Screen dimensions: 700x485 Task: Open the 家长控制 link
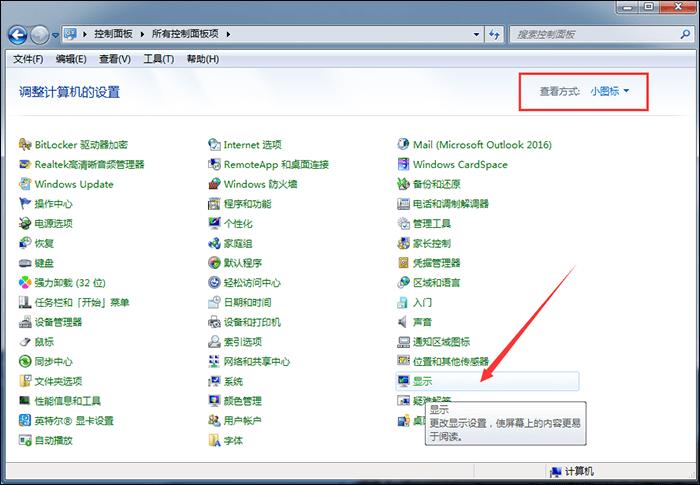[432, 243]
